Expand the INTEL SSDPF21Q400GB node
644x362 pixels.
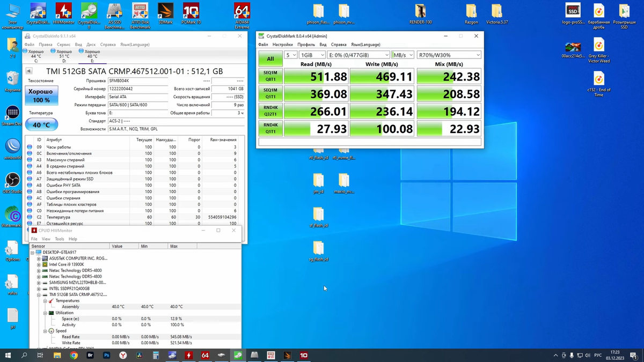[x=39, y=289]
